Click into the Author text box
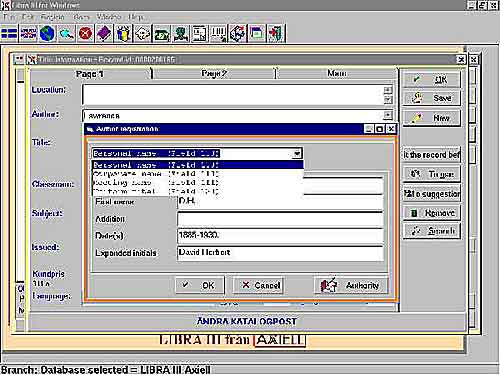The width and height of the screenshot is (500, 375). pyautogui.click(x=233, y=116)
